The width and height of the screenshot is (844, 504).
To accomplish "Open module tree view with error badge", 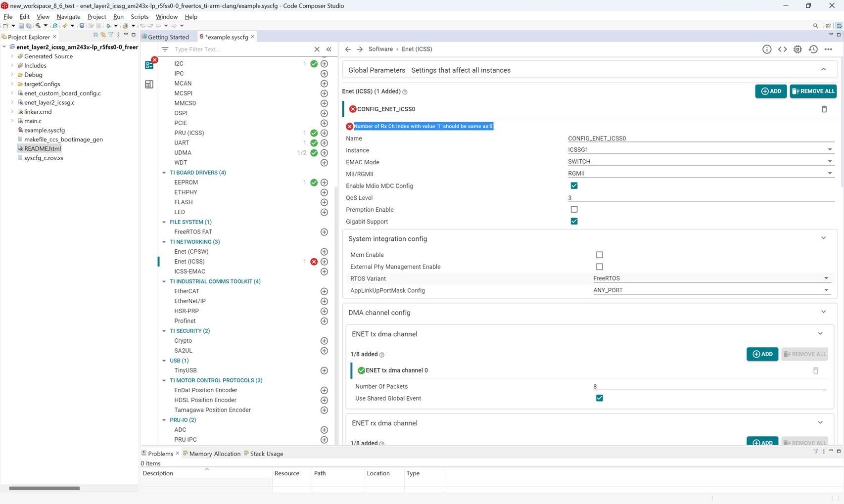I will coord(150,64).
